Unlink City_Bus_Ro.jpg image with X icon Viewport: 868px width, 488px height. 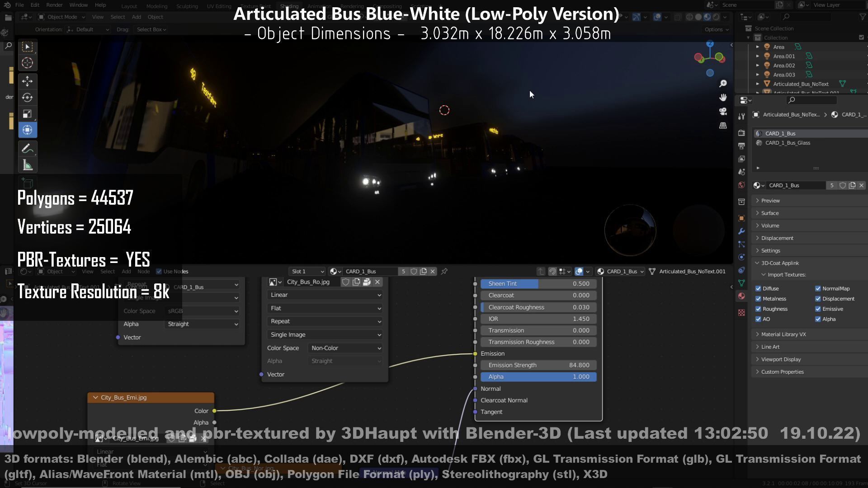[377, 282]
